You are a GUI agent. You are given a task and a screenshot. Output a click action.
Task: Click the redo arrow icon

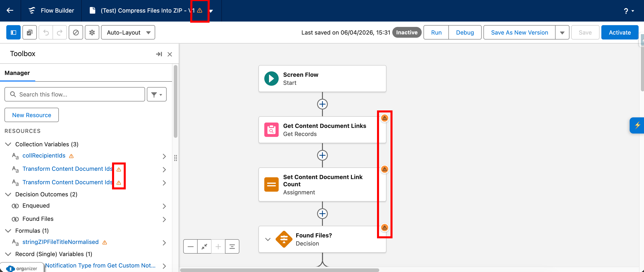click(x=60, y=33)
